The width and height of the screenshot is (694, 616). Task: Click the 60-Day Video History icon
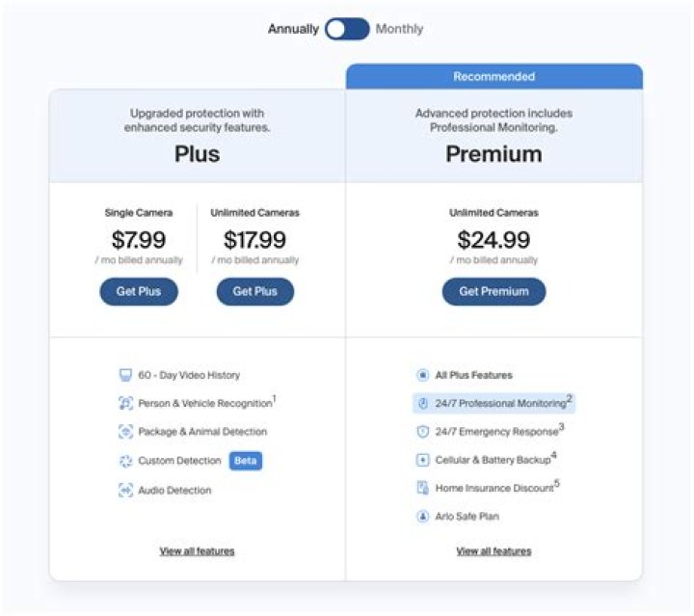[x=125, y=375]
